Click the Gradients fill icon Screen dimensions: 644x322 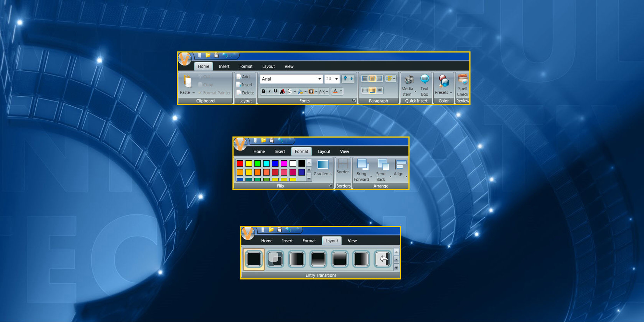pyautogui.click(x=322, y=164)
